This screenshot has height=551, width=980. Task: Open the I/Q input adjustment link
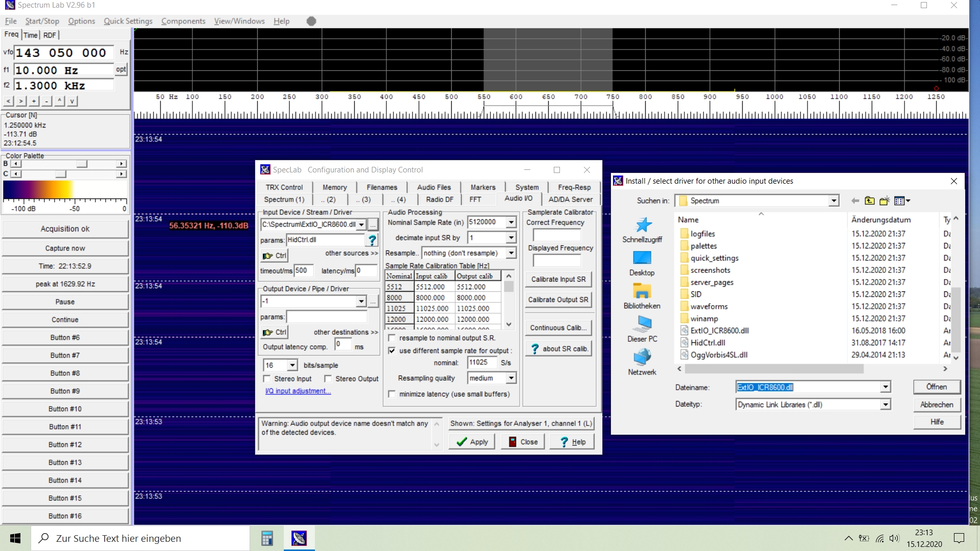point(298,391)
